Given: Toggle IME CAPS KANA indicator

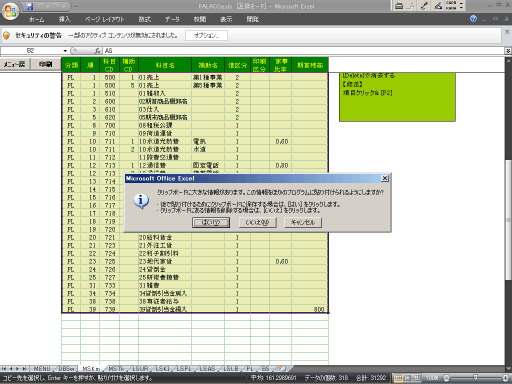Looking at the screenshot, I should (x=451, y=5).
